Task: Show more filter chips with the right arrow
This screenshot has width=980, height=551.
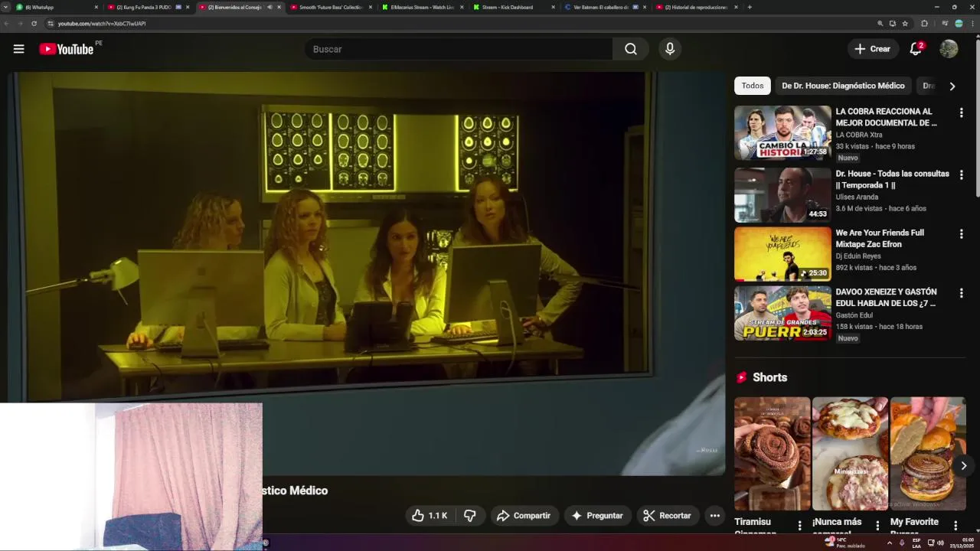Action: point(952,86)
